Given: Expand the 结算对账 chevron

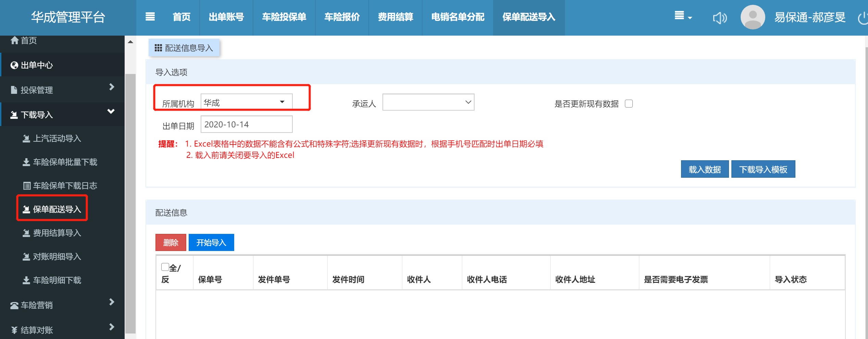Looking at the screenshot, I should click(112, 327).
